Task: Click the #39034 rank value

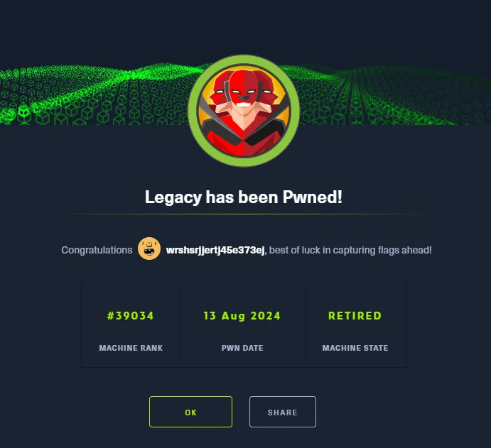Action: pyautogui.click(x=131, y=316)
